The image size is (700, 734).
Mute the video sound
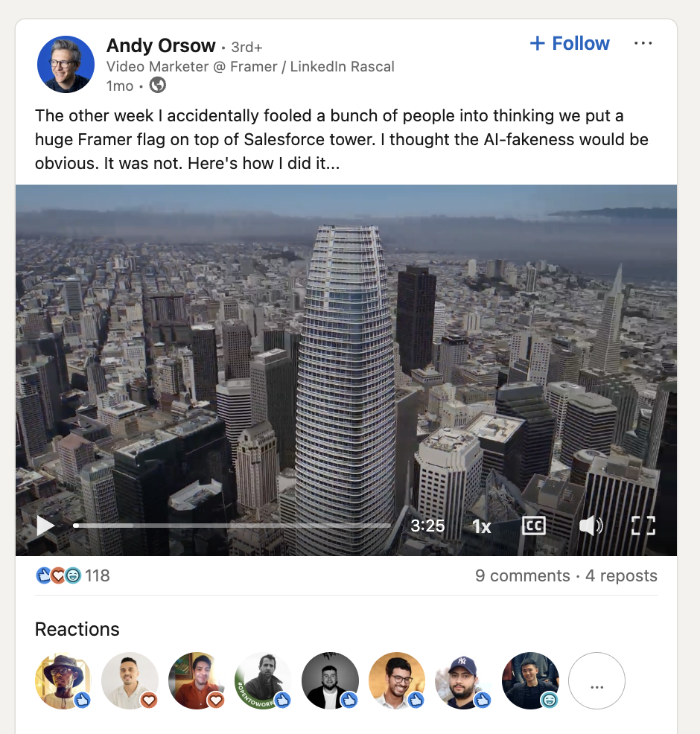pyautogui.click(x=591, y=526)
